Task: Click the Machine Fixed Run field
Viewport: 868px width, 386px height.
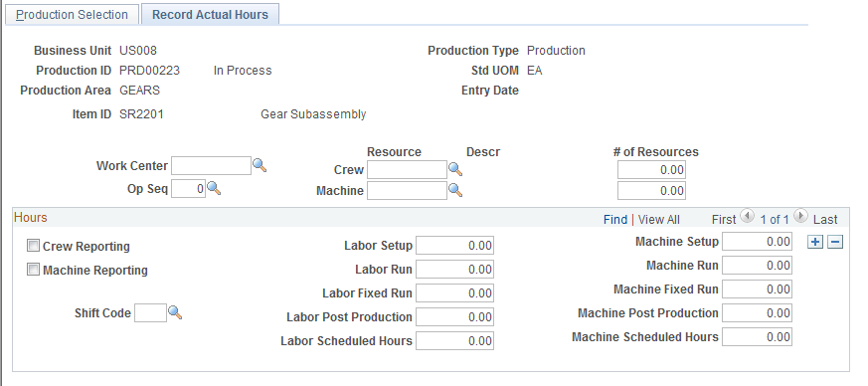Action: click(x=757, y=289)
